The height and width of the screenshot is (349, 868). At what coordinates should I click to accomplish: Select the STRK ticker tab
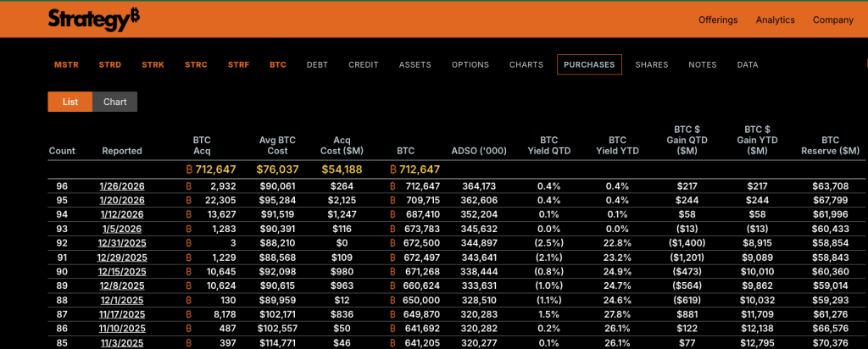[x=153, y=64]
